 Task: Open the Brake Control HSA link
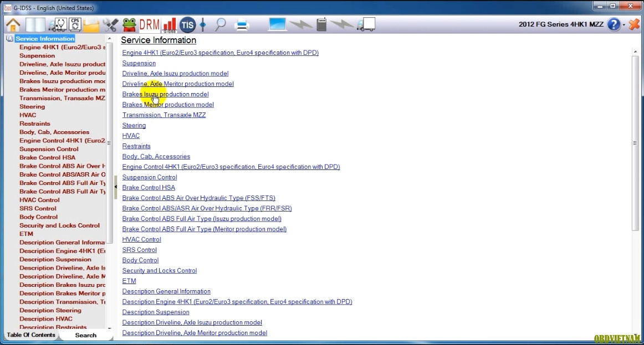tap(149, 188)
